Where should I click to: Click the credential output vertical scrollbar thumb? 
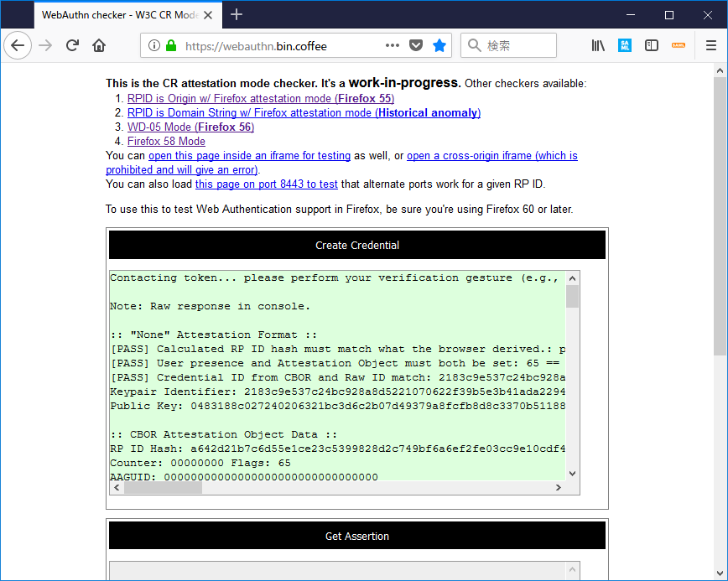[573, 297]
